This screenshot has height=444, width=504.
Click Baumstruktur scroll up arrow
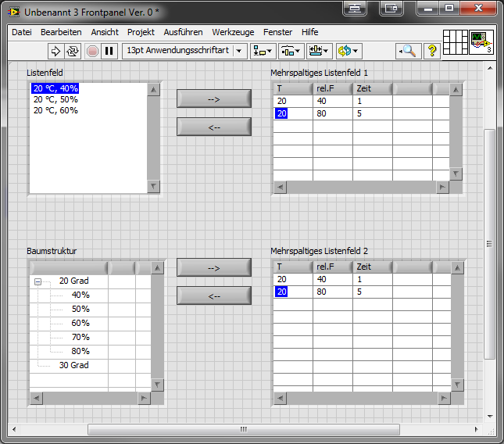click(157, 268)
